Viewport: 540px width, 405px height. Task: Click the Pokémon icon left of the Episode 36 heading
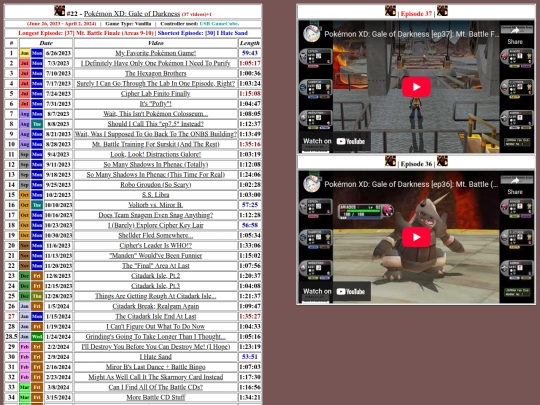tap(390, 161)
